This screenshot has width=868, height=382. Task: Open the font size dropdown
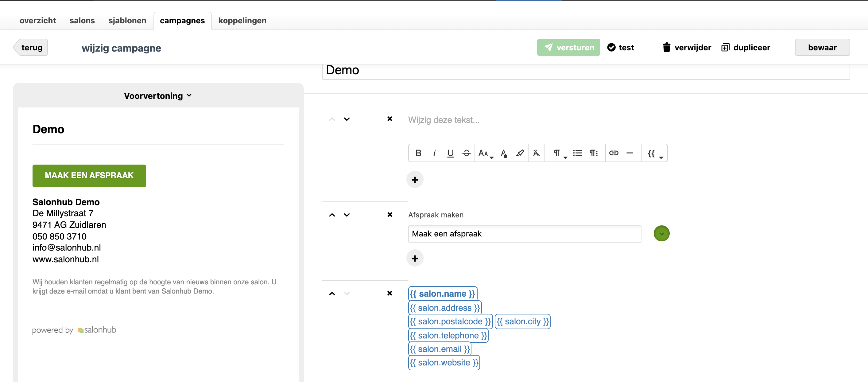[x=485, y=154]
